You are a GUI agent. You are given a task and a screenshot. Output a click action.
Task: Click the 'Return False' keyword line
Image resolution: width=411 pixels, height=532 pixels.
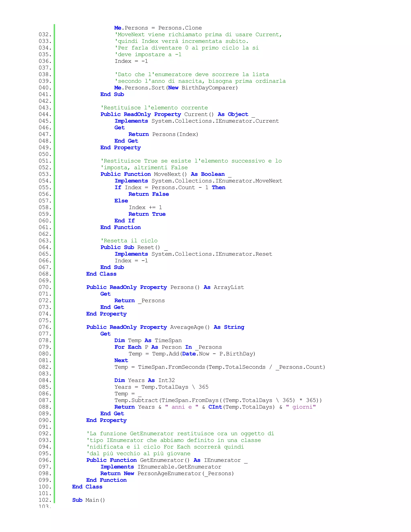[x=149, y=194]
